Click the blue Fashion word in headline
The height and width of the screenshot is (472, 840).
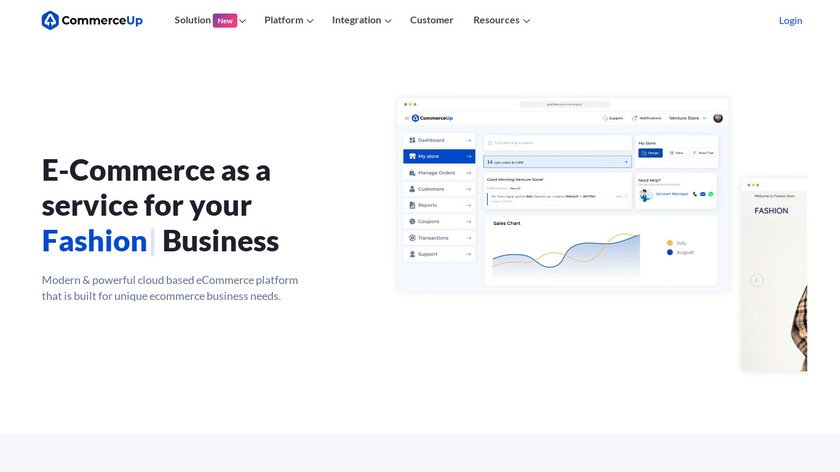tap(94, 242)
